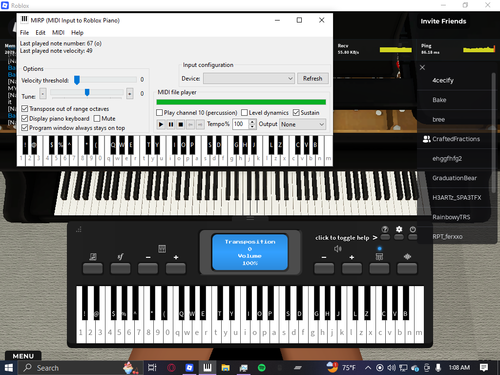Toggle Transpose out of range octaves checkbox
Viewport: 500px width, 375px height.
(25, 109)
